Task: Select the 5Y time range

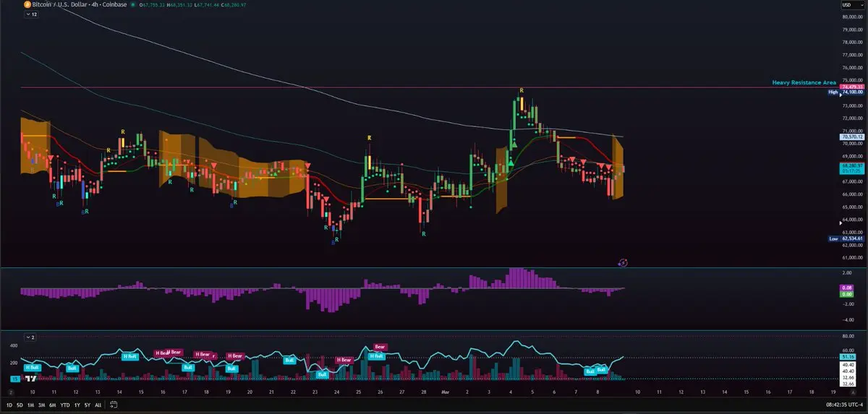Action: pyautogui.click(x=87, y=405)
